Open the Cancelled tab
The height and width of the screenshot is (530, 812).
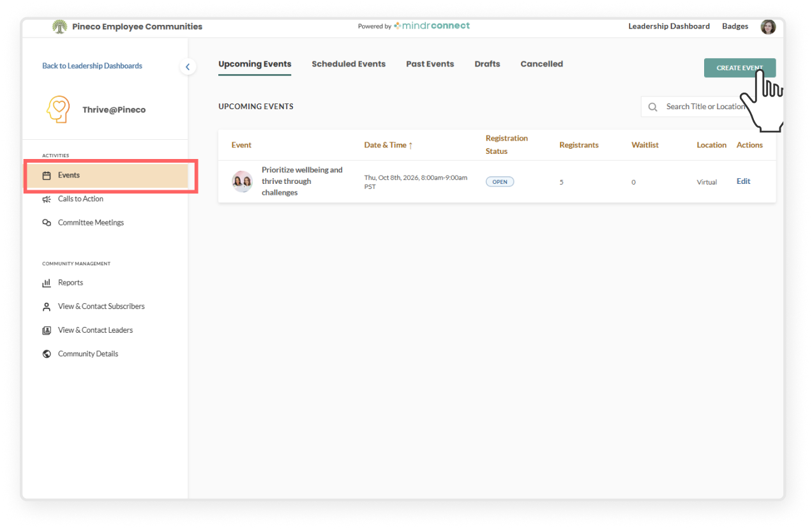coord(541,64)
